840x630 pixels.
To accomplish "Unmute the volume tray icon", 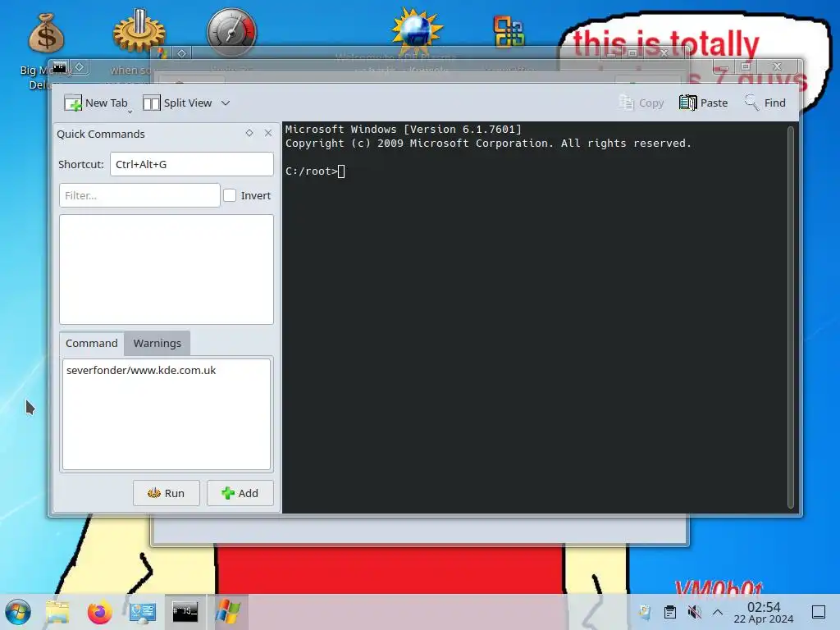I will click(x=694, y=612).
